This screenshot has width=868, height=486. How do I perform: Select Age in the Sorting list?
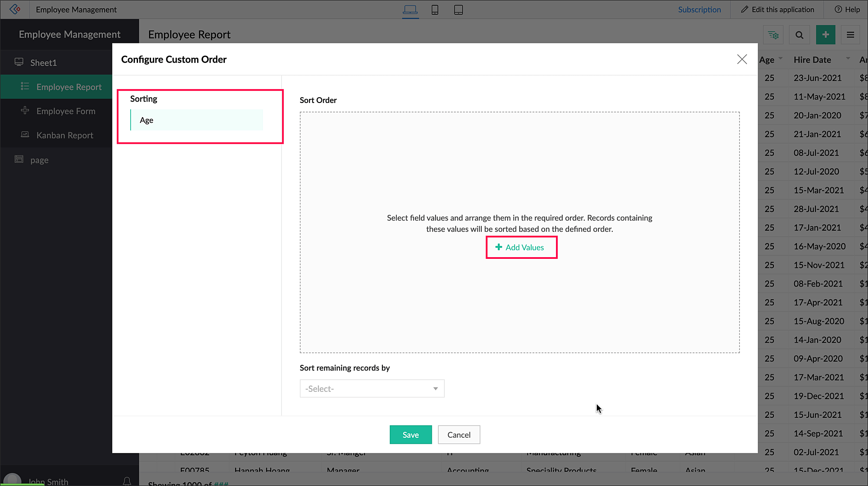(197, 120)
